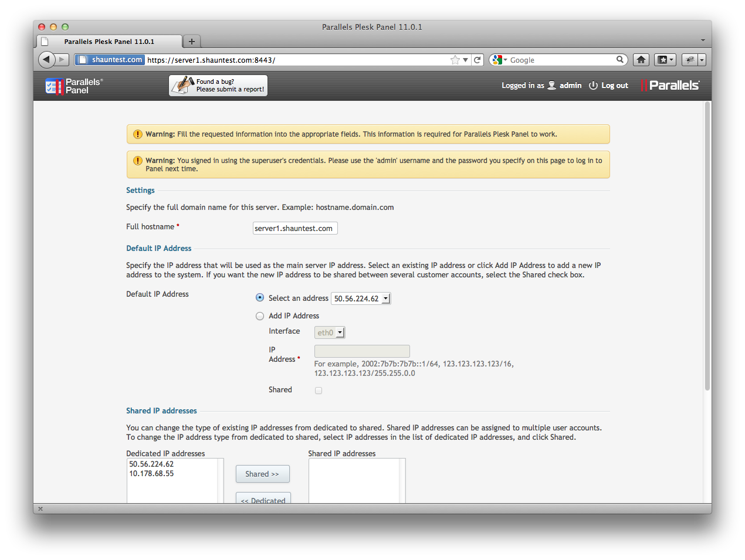This screenshot has height=560, width=745.
Task: Bookmark this page with the star icon
Action: pos(455,60)
